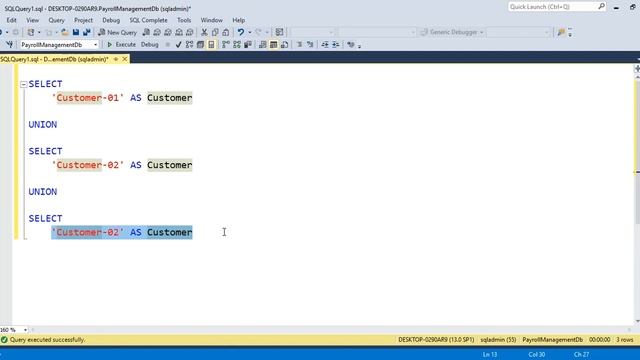The height and width of the screenshot is (360, 640).
Task: Toggle Include Actual Execution Plan
Action: 226,44
